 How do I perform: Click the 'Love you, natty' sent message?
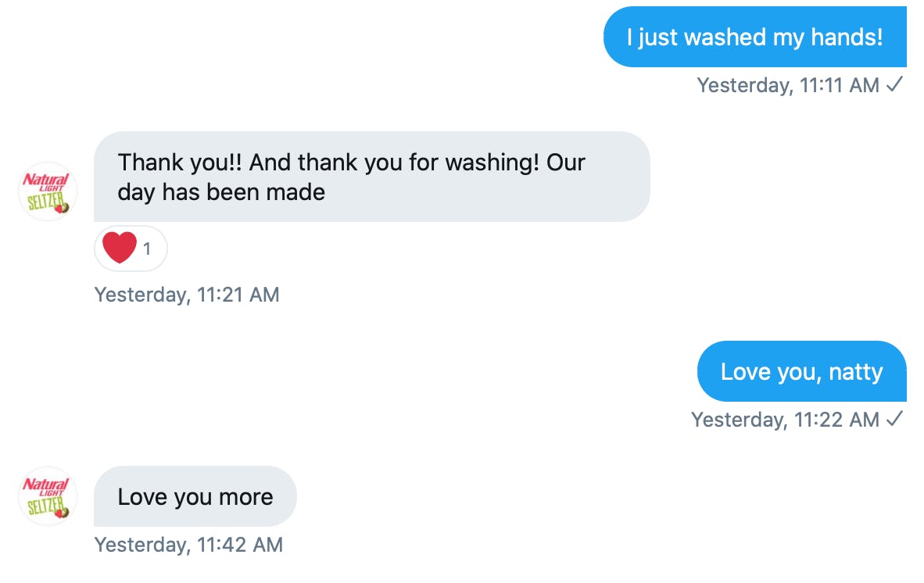coord(801,371)
